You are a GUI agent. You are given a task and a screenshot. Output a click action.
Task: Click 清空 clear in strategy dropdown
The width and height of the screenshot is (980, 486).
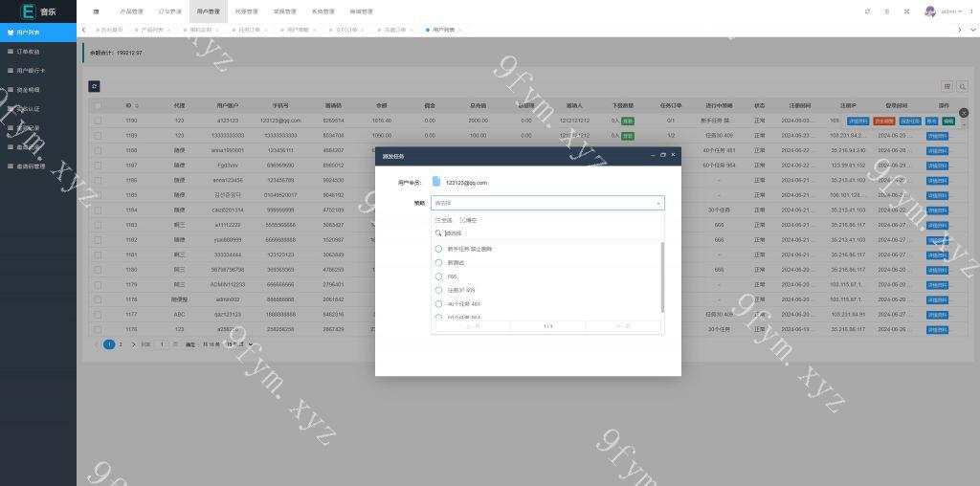(468, 220)
